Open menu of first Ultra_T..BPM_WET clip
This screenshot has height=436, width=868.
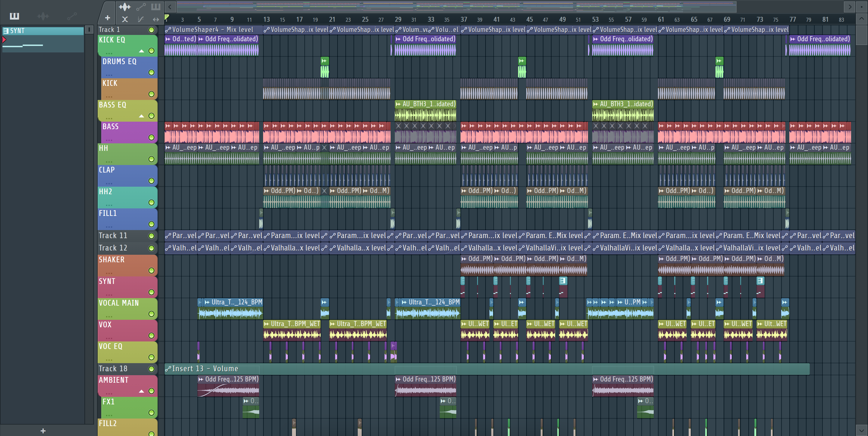267,324
